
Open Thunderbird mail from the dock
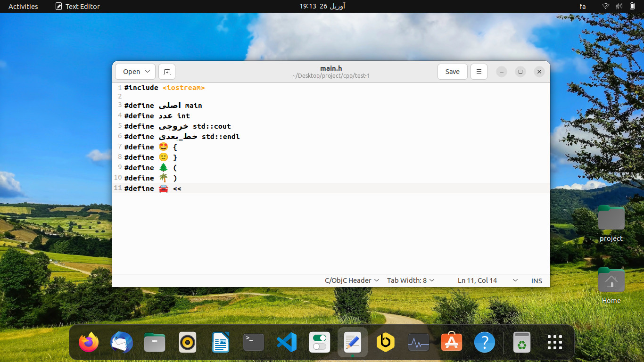122,342
